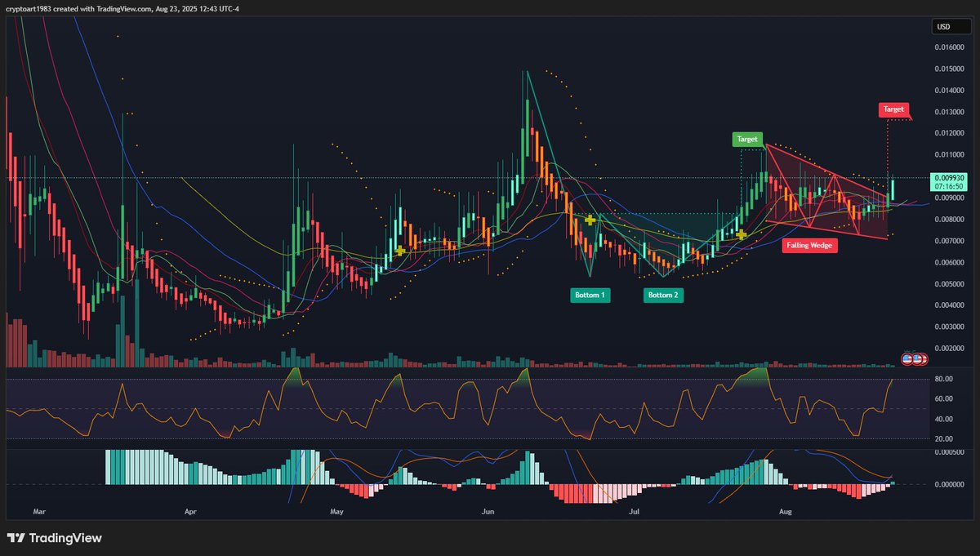Screen dimensions: 980x556
Task: Click the Jul date label
Action: tap(634, 512)
